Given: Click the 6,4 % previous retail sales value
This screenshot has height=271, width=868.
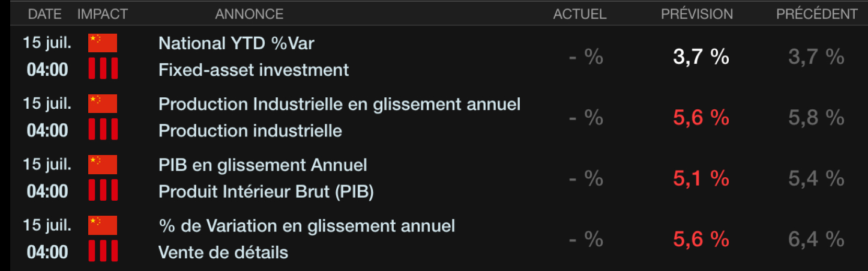Looking at the screenshot, I should pyautogui.click(x=816, y=239).
